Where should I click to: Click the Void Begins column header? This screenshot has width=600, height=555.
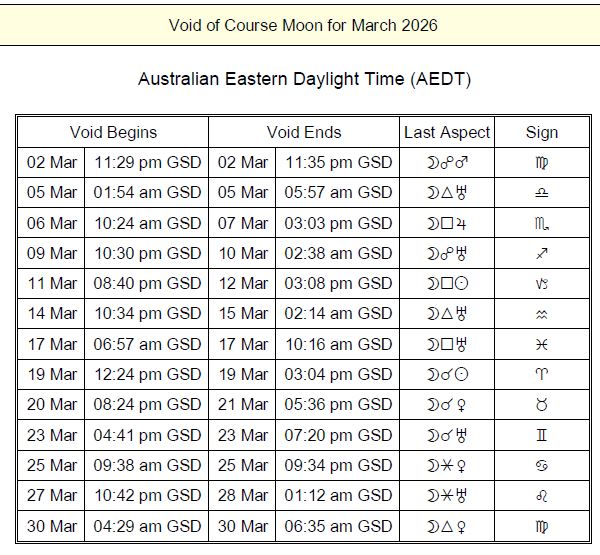tap(113, 132)
